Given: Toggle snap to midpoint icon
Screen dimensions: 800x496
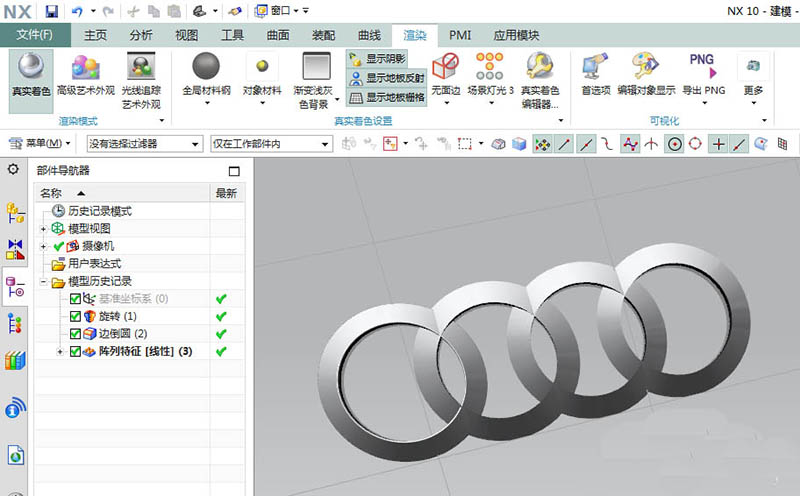Looking at the screenshot, I should click(x=586, y=144).
